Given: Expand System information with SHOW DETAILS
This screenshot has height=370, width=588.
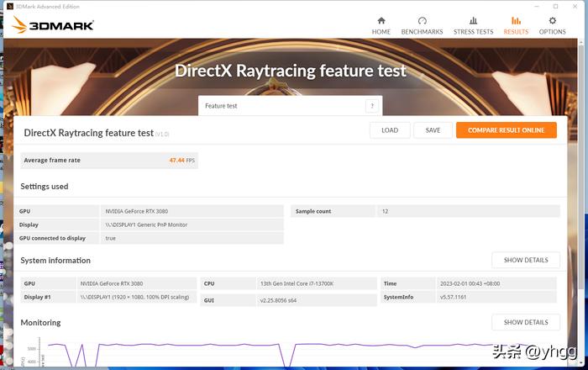Looking at the screenshot, I should click(525, 260).
